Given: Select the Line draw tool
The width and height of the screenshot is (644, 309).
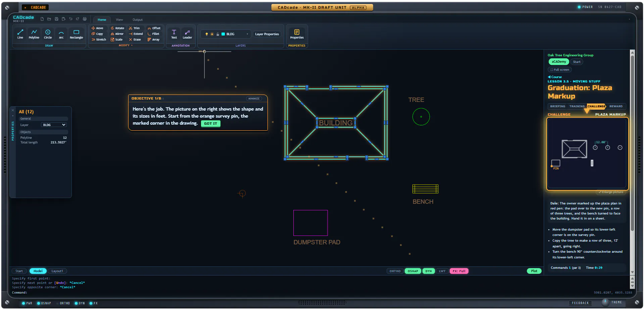Looking at the screenshot, I should [x=20, y=34].
